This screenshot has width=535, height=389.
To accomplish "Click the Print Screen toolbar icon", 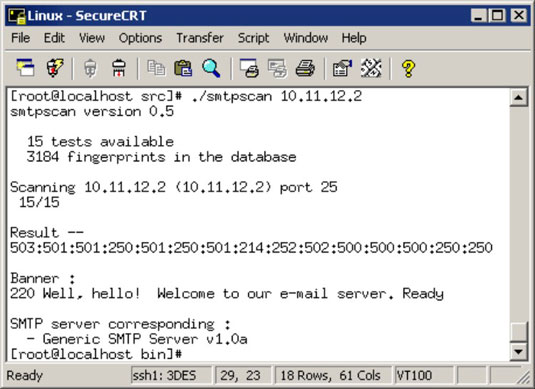I will coord(249,68).
